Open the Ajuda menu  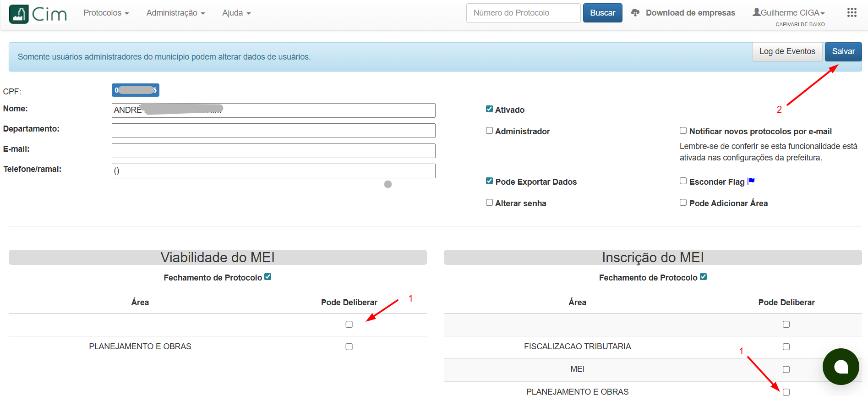click(x=236, y=13)
